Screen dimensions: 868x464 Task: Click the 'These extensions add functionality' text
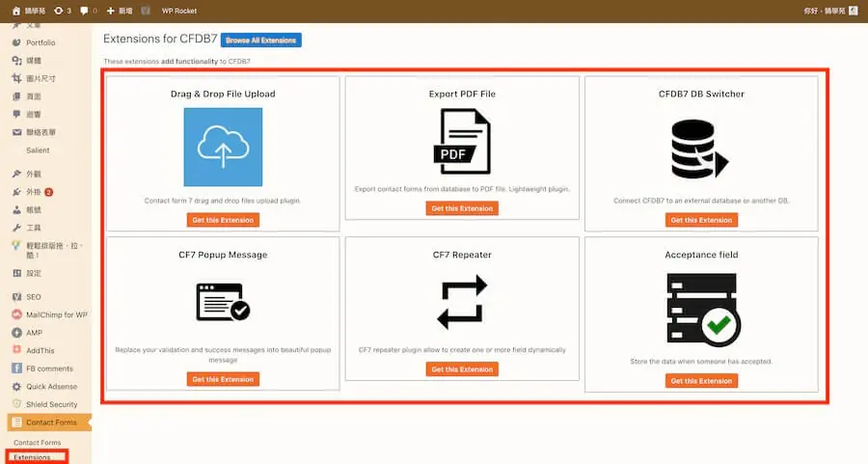click(x=176, y=62)
